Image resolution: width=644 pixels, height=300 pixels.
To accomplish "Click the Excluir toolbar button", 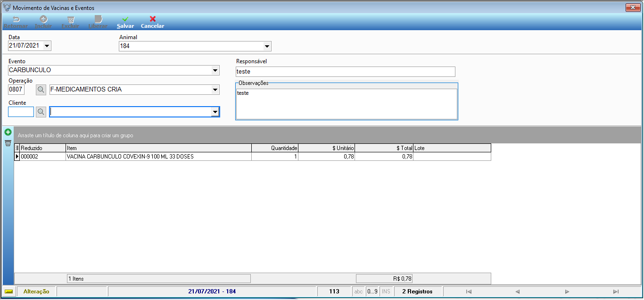I will tap(70, 22).
